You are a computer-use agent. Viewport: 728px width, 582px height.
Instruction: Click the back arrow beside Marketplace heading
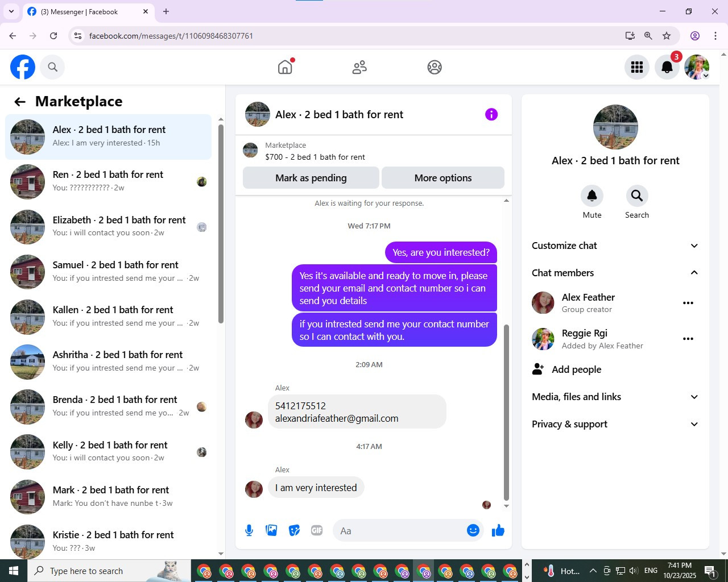pyautogui.click(x=20, y=102)
